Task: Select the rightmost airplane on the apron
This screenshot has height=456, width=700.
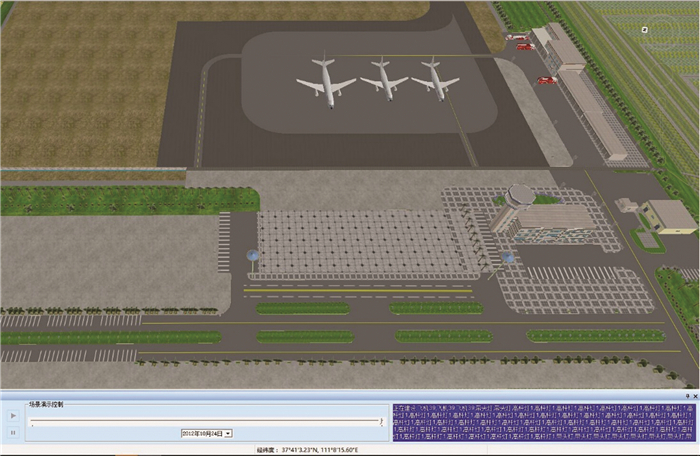Action: point(435,78)
